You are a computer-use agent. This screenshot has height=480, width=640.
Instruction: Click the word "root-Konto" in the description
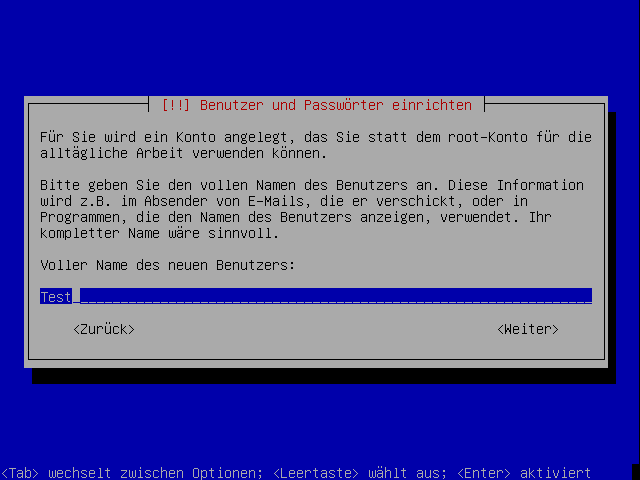pyautogui.click(x=488, y=137)
